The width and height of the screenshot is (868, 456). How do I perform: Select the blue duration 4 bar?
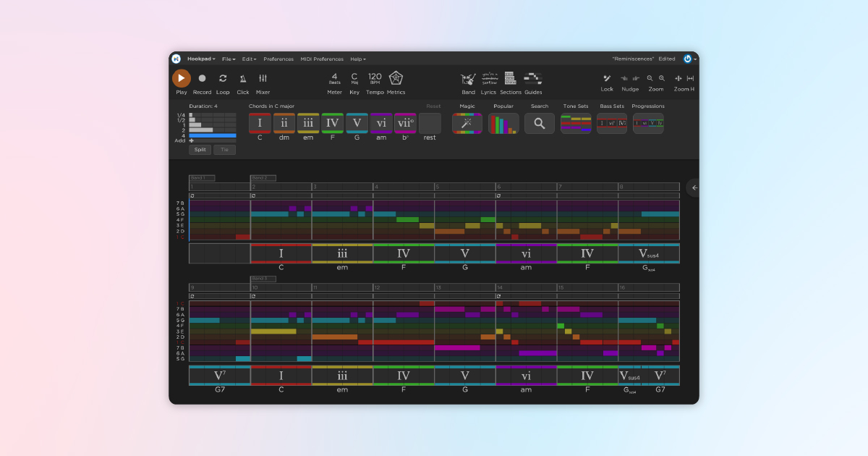click(x=213, y=135)
